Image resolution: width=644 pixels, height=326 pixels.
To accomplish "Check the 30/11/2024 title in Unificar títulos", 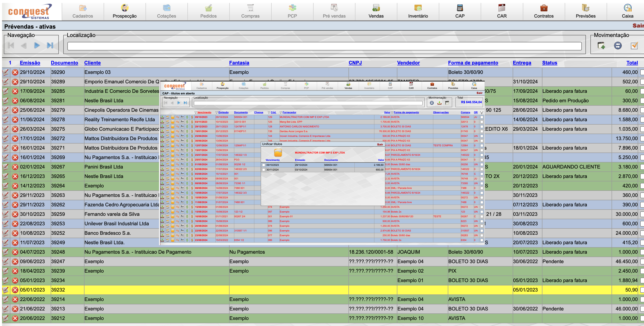I will (264, 170).
